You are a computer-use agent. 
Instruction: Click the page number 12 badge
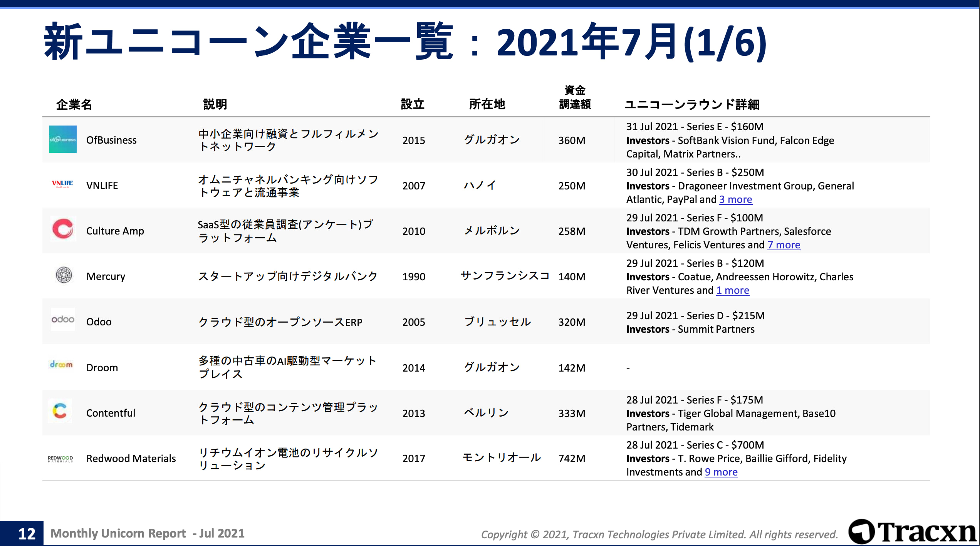click(x=27, y=533)
